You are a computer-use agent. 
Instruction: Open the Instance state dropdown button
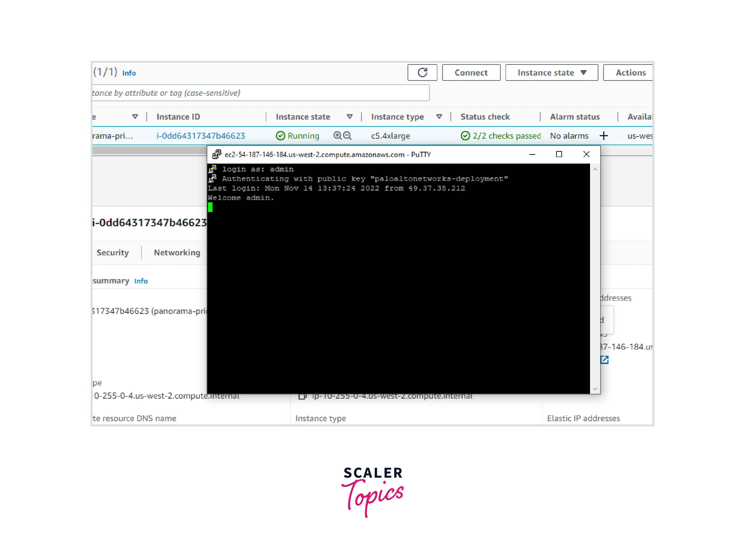click(x=551, y=73)
